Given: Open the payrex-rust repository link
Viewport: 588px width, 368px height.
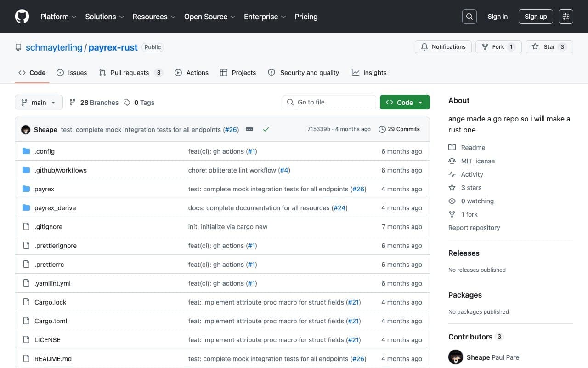Looking at the screenshot, I should 113,47.
